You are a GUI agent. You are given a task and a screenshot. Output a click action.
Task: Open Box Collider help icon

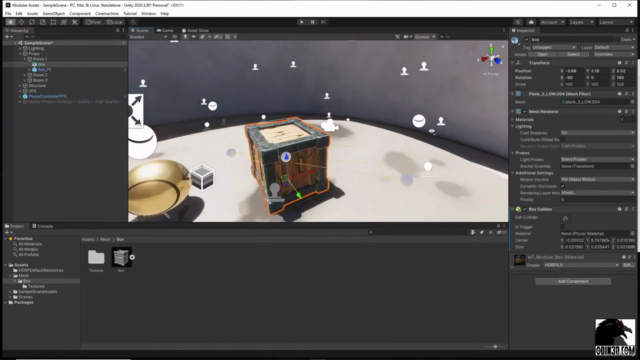pyautogui.click(x=620, y=209)
